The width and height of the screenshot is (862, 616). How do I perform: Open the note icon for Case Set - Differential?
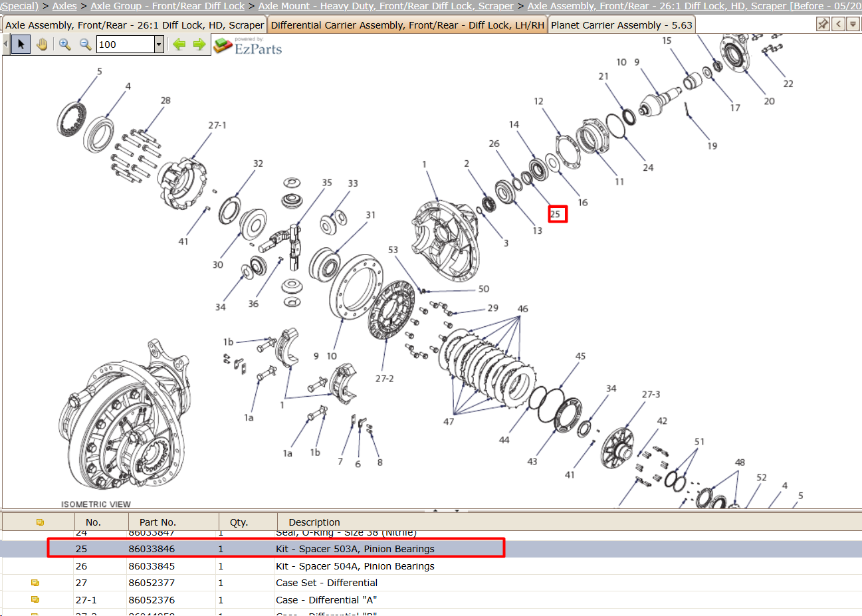[35, 583]
